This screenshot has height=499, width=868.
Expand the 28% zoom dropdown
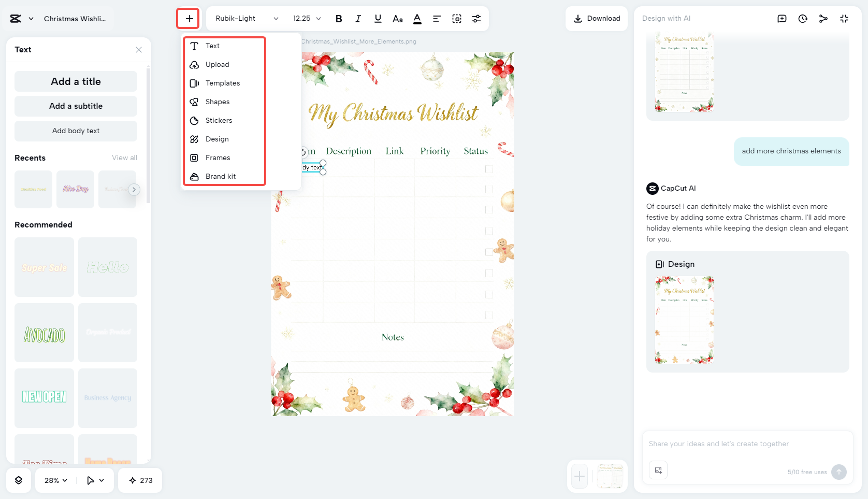point(54,480)
